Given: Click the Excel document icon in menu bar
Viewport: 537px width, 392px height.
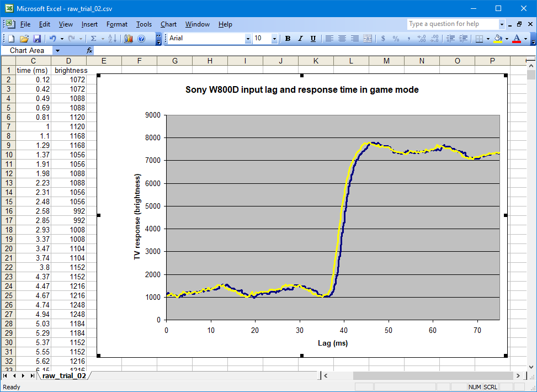Looking at the screenshot, I should pos(9,24).
